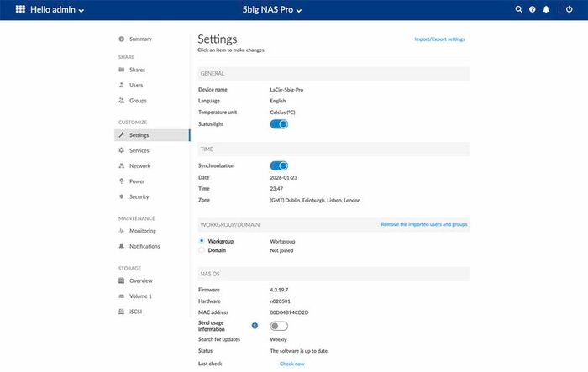
Task: Open the Users section
Action: click(136, 85)
